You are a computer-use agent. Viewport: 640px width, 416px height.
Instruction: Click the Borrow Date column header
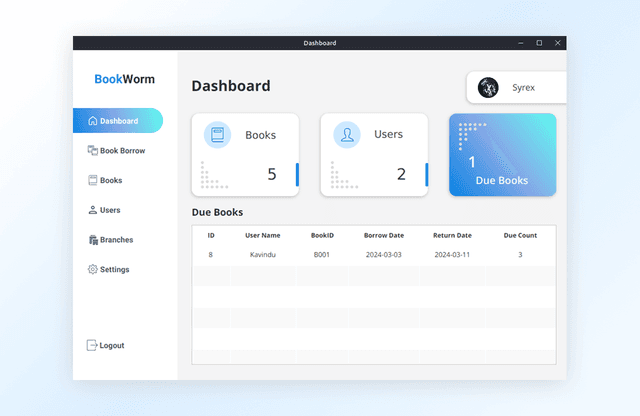click(384, 236)
